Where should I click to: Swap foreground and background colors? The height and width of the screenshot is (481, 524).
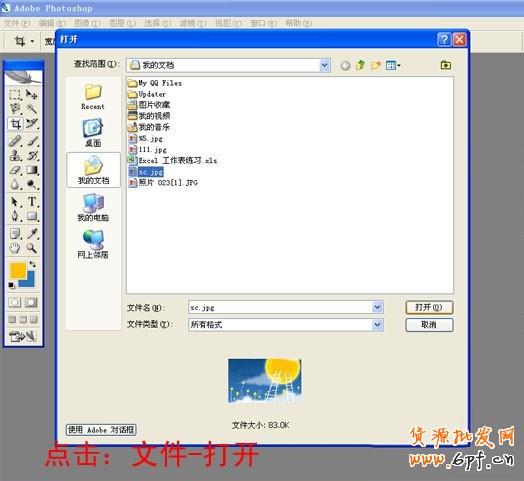pos(32,264)
